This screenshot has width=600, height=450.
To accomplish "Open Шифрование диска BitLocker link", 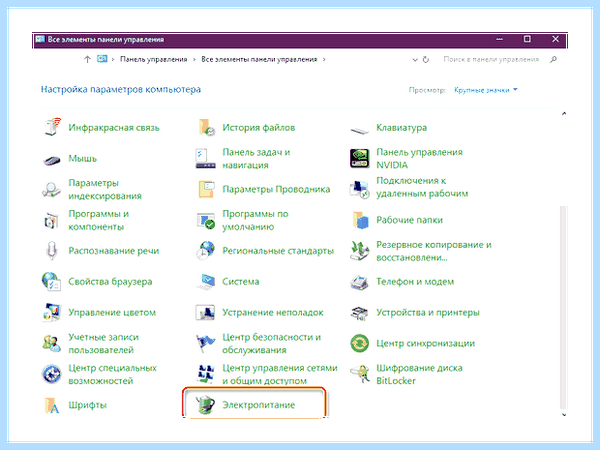I will point(419,374).
